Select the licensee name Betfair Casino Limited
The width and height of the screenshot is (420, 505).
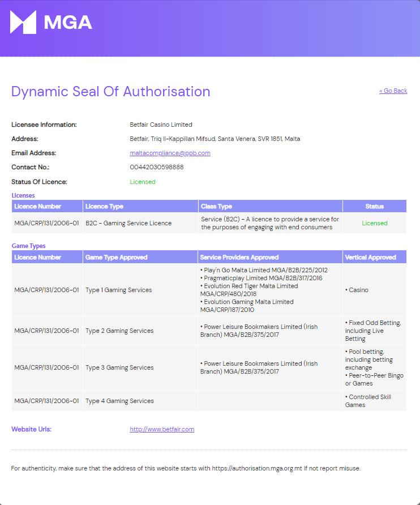161,125
